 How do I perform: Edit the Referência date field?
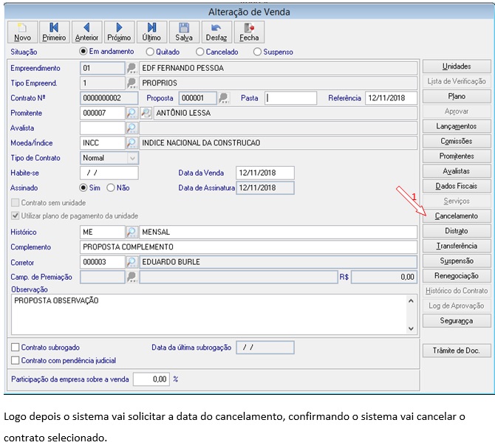(x=391, y=98)
